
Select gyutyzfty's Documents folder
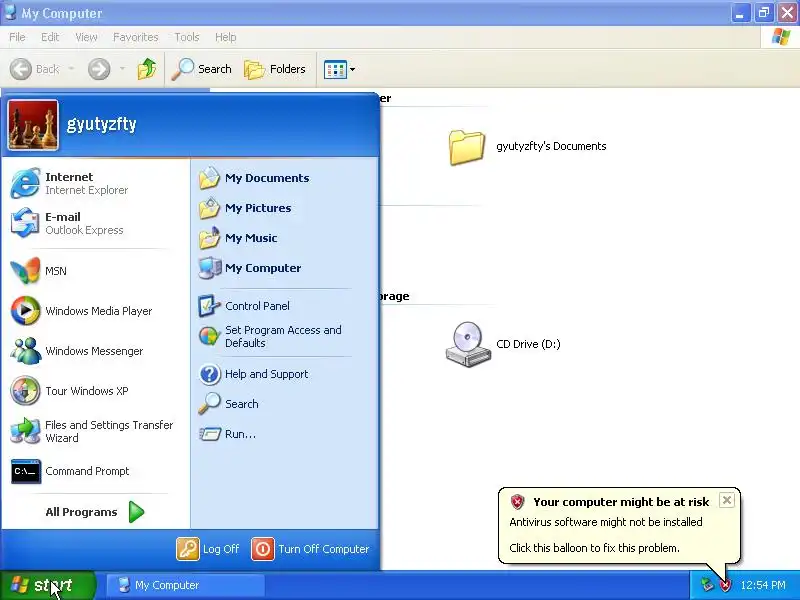click(x=528, y=147)
